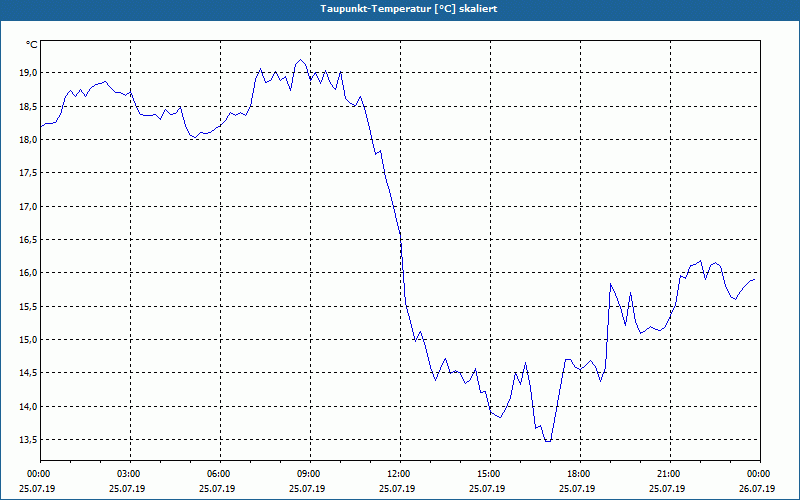Click the 13,5 y-axis label
The image size is (800, 500).
(29, 440)
